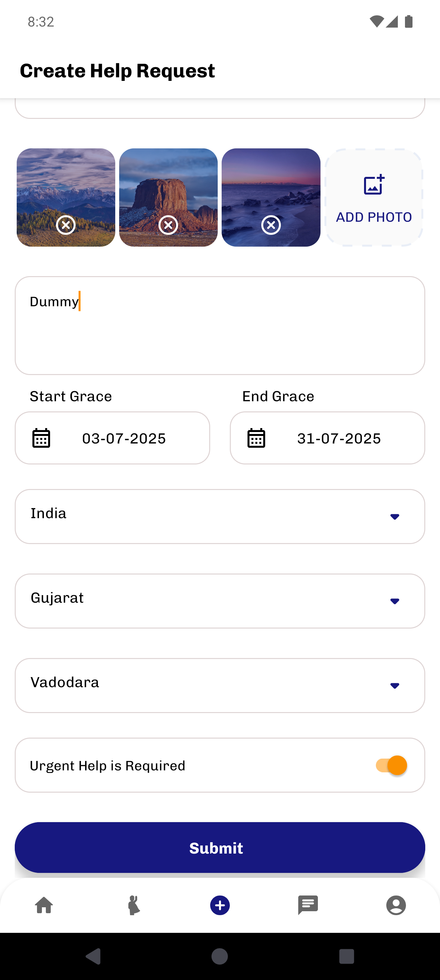The image size is (440, 980).
Task: Submit the help request
Action: pyautogui.click(x=220, y=848)
